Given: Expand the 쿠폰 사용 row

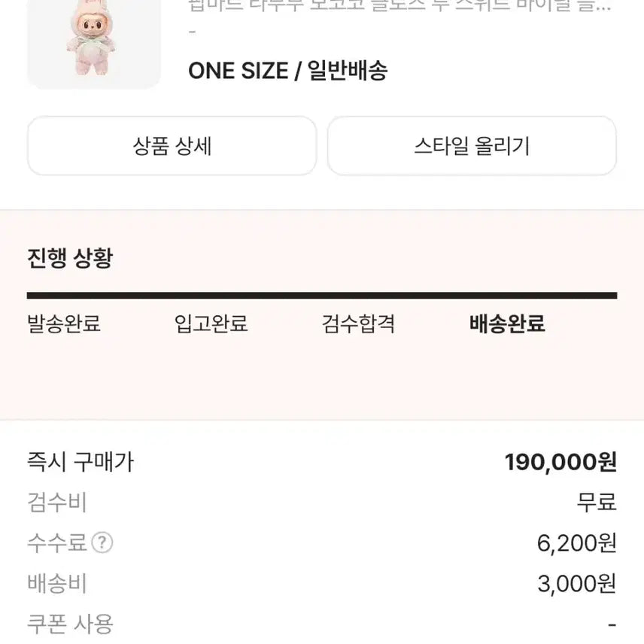Looking at the screenshot, I should coord(70,623).
